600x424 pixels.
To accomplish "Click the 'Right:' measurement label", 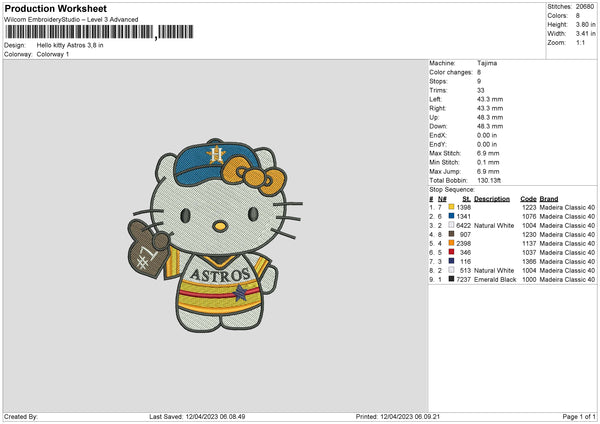I will pyautogui.click(x=438, y=108).
